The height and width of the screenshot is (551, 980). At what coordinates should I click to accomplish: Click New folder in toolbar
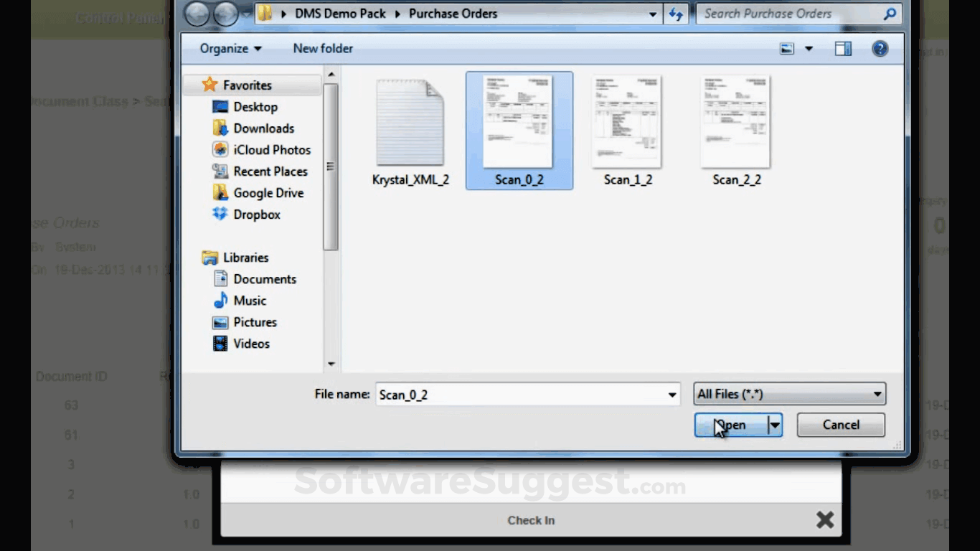point(323,49)
